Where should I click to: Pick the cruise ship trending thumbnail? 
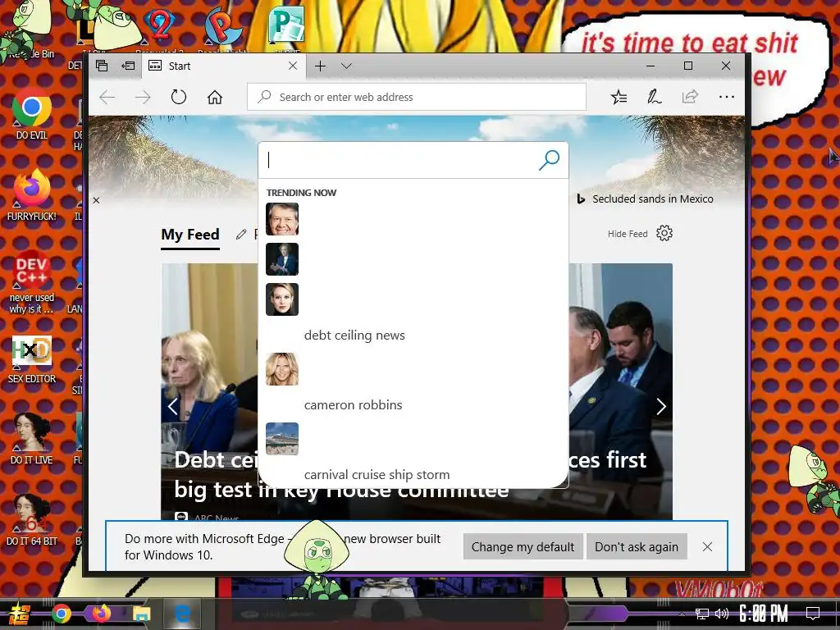point(282,439)
